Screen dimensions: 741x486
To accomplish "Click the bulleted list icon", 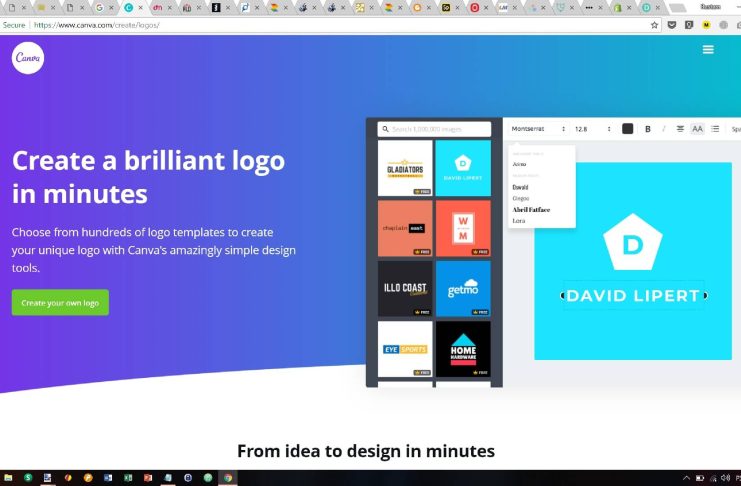I will (715, 129).
